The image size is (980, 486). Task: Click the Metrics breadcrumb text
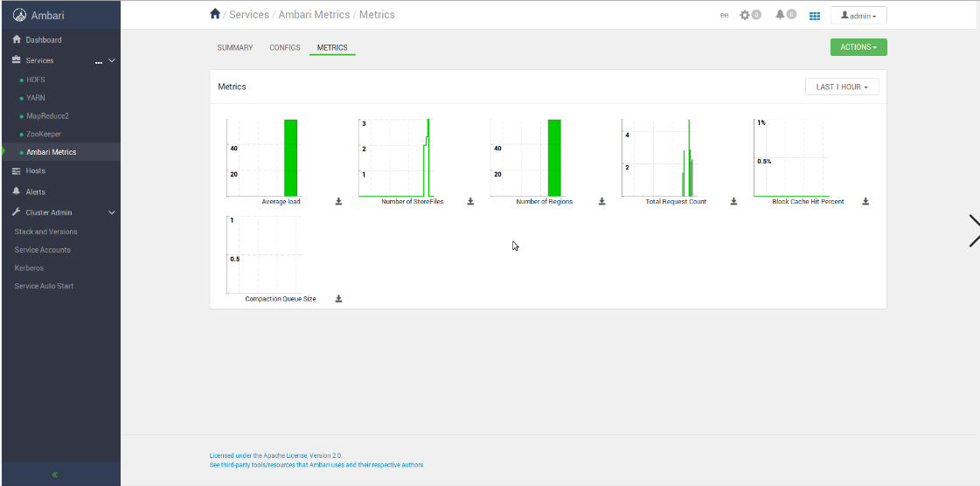(x=377, y=14)
